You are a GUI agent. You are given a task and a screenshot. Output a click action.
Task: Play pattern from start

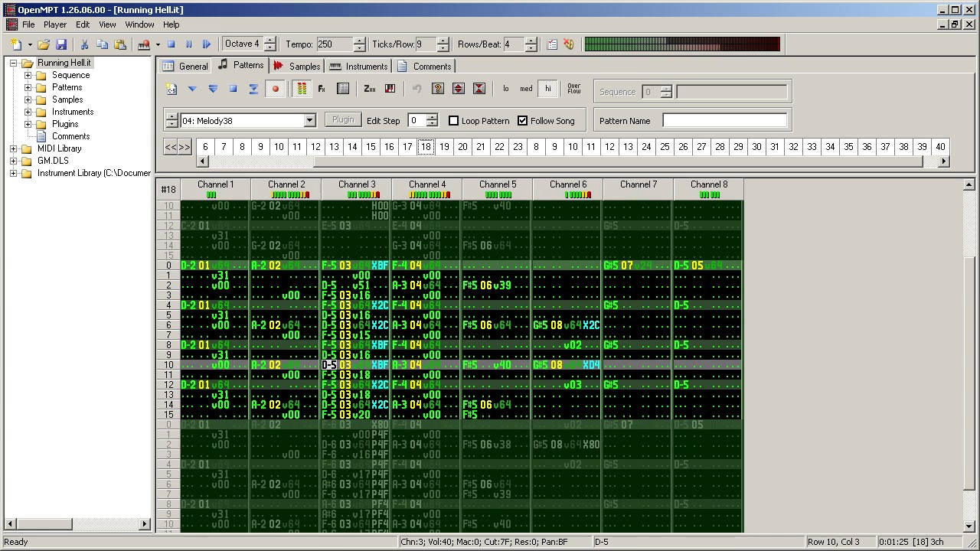(213, 89)
